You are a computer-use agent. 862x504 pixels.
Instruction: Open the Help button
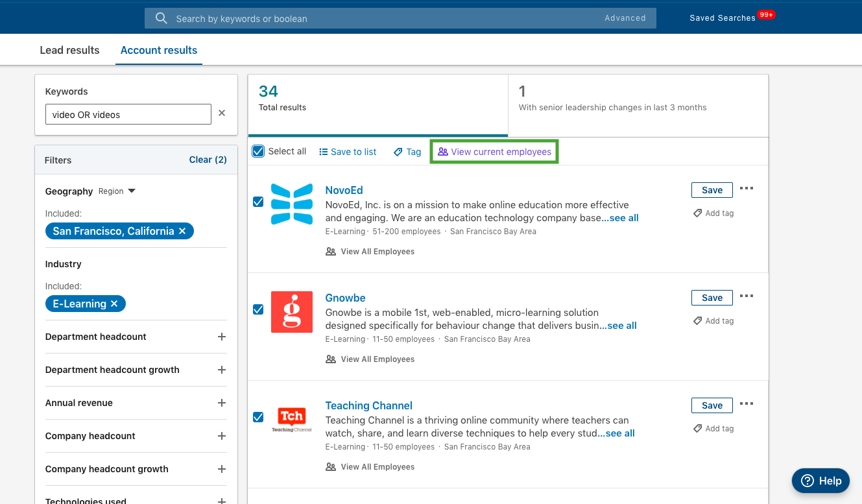pyautogui.click(x=820, y=481)
